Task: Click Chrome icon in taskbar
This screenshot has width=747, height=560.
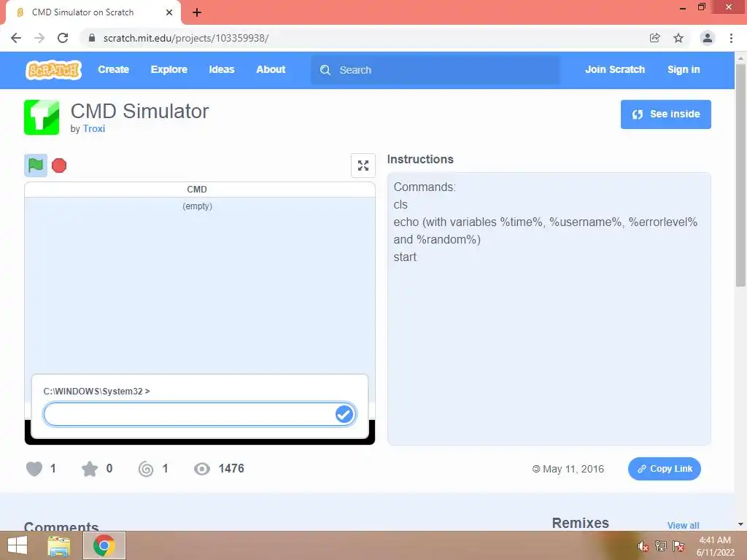Action: click(104, 545)
